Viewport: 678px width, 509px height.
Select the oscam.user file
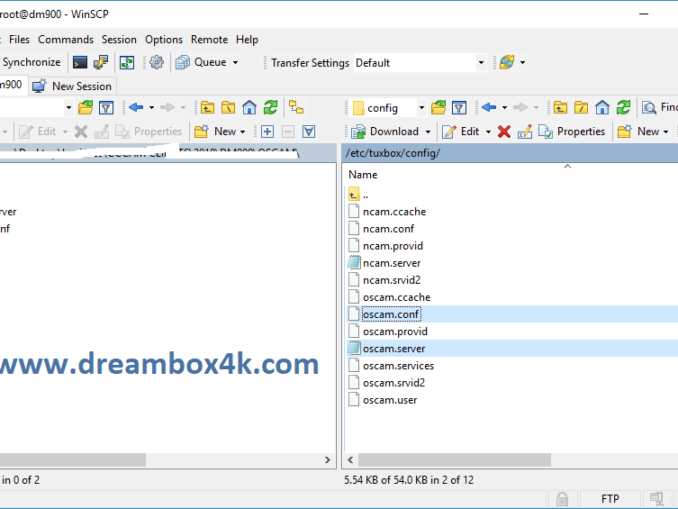click(383, 400)
